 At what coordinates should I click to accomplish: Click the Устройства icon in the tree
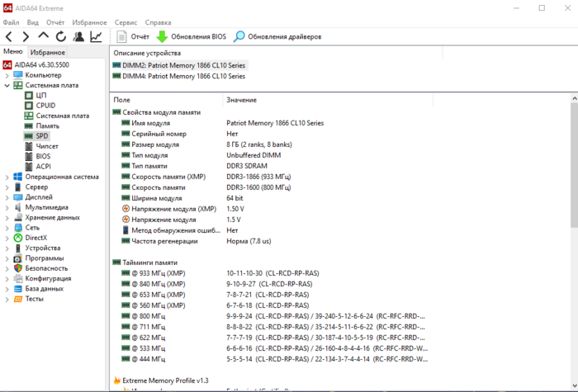click(17, 248)
